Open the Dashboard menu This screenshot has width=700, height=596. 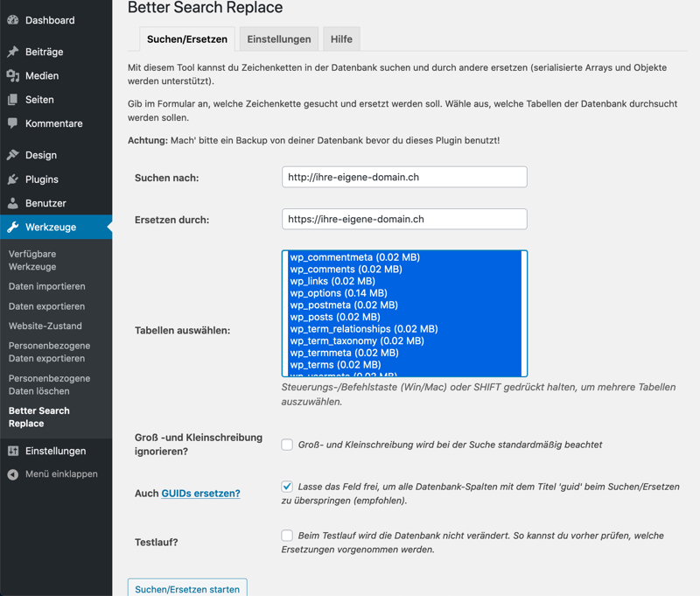[x=50, y=20]
